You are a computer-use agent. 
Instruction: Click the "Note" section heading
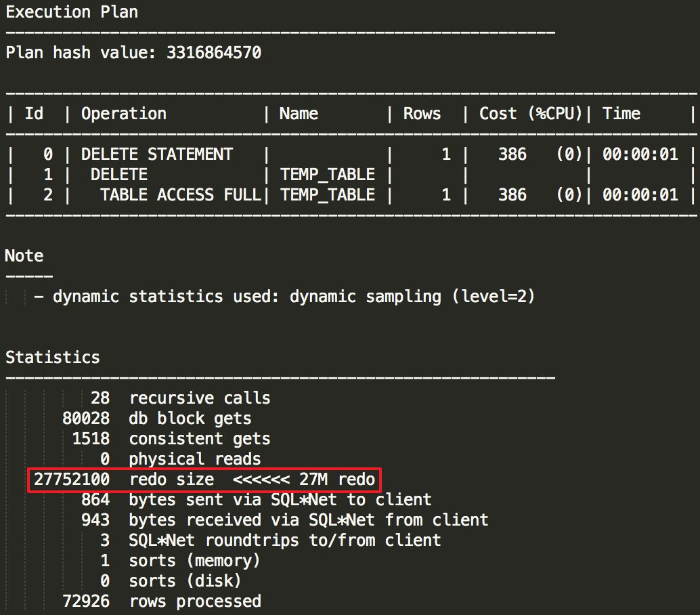[x=24, y=255]
